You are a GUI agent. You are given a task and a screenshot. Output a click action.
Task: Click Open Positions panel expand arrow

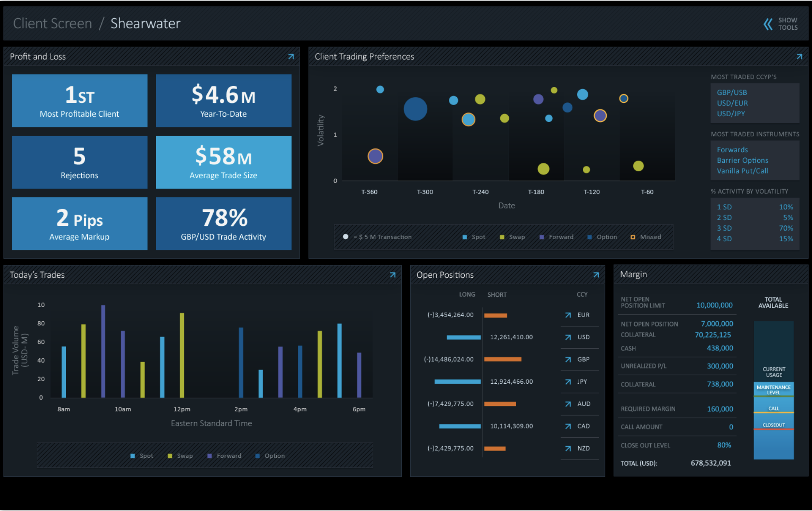596,275
